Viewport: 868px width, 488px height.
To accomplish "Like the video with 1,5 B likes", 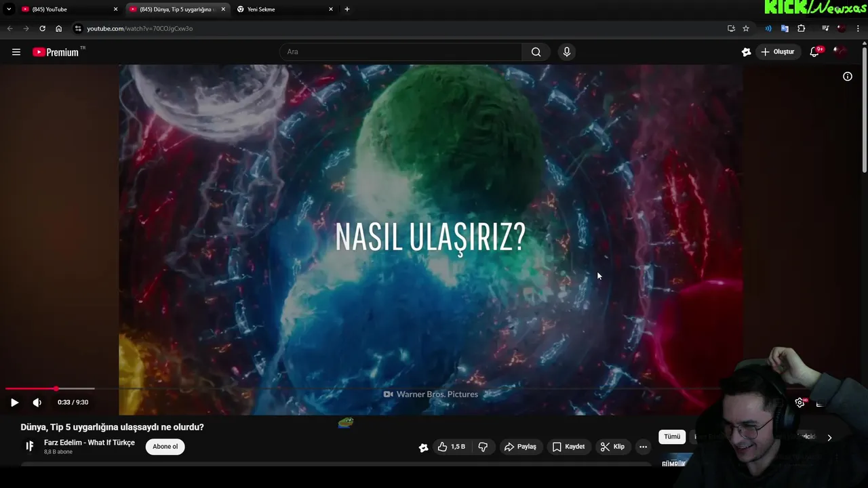I will tap(452, 447).
